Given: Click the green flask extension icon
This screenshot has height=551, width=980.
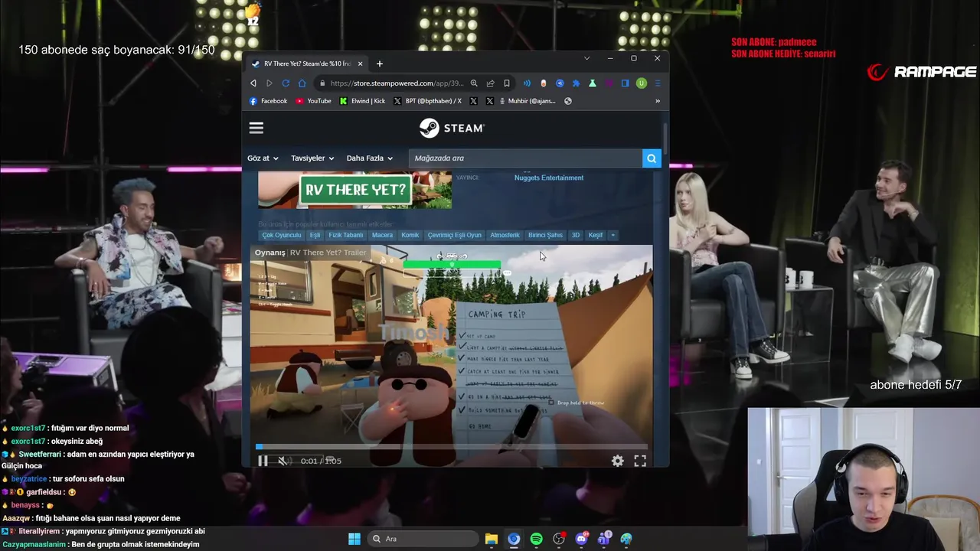Looking at the screenshot, I should click(593, 83).
